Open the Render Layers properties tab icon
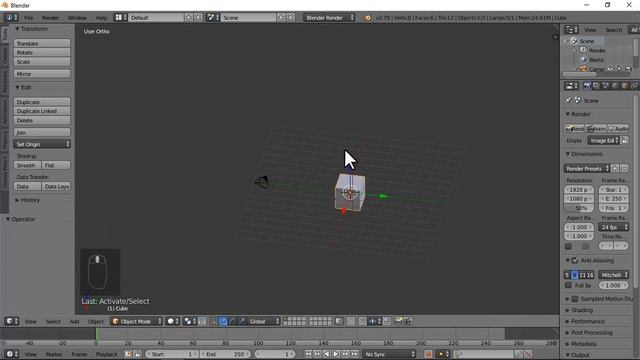 coord(596,86)
